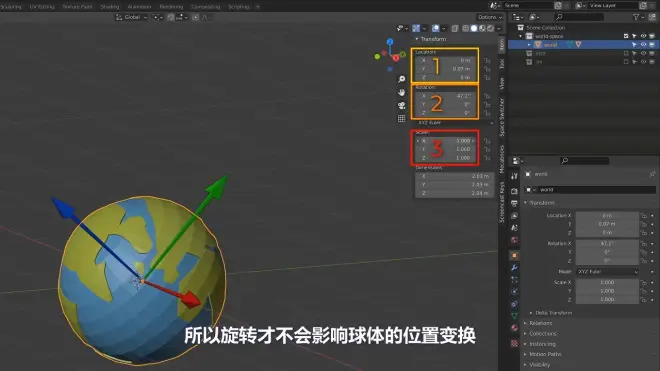Open the Scene properties tab icon

(514, 228)
